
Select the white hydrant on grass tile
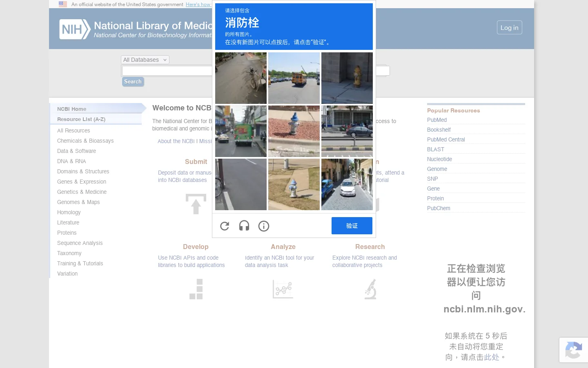click(x=294, y=184)
